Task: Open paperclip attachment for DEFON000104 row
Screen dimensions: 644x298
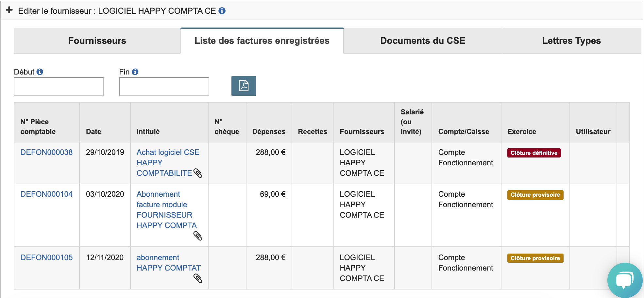Action: pyautogui.click(x=198, y=236)
